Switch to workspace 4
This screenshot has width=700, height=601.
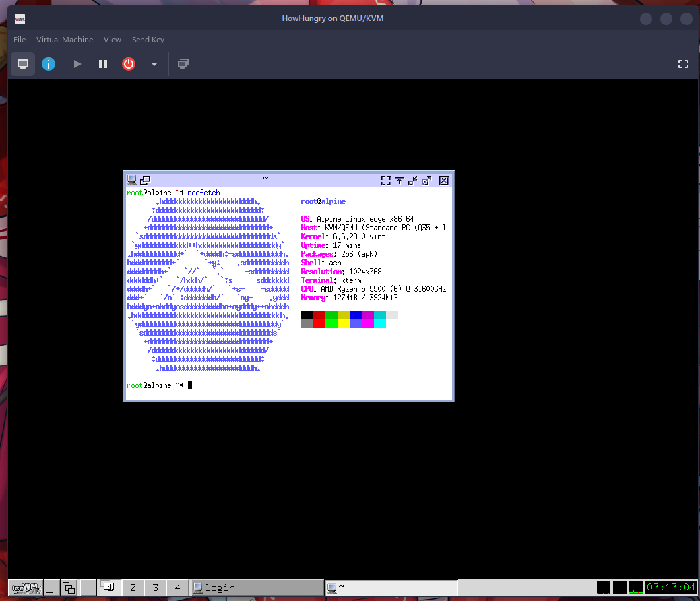[177, 588]
